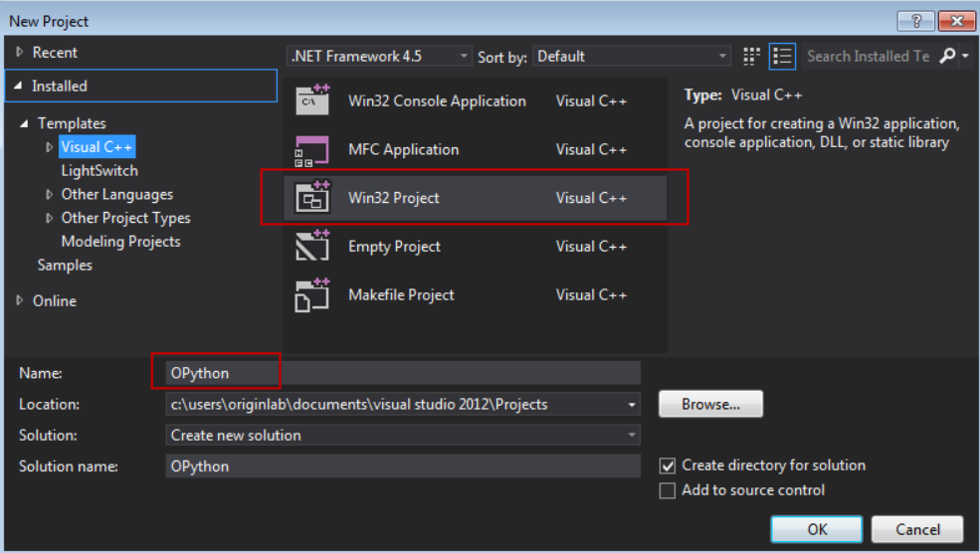Click the OK button
The height and width of the screenshot is (553, 980).
click(x=817, y=529)
